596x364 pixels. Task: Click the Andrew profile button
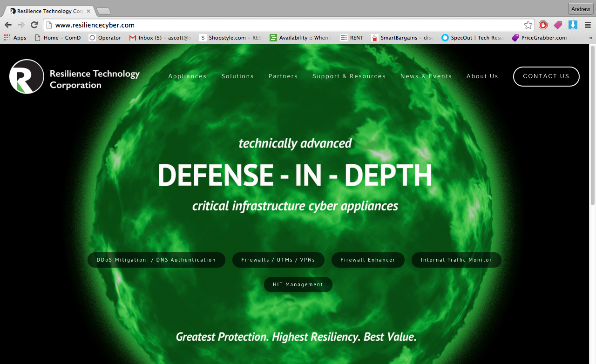pos(581,9)
